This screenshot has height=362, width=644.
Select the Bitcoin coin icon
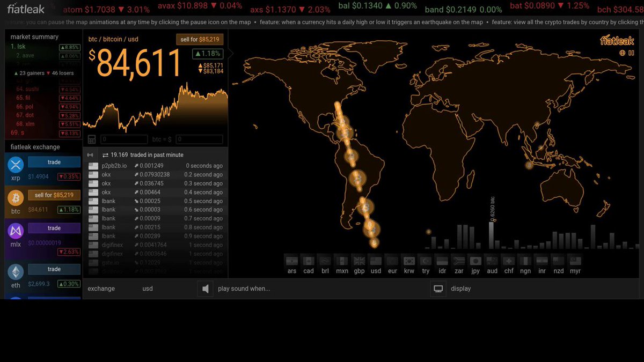[16, 198]
